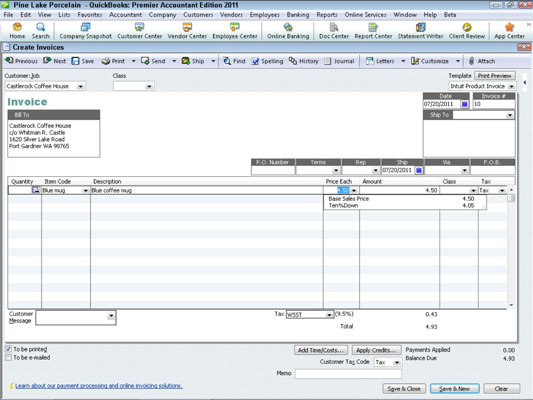The height and width of the screenshot is (400, 533).
Task: Open the Customer Tax Code dropdown
Action: point(397,363)
